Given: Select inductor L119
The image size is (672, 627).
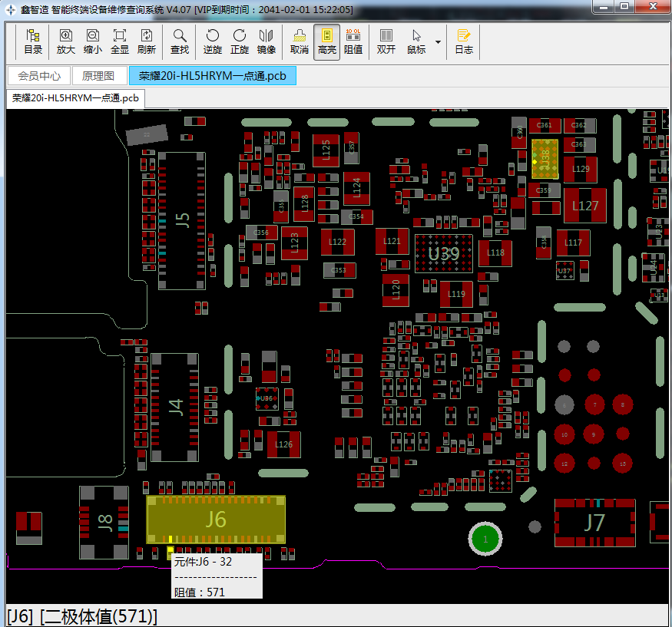Looking at the screenshot, I should click(456, 294).
